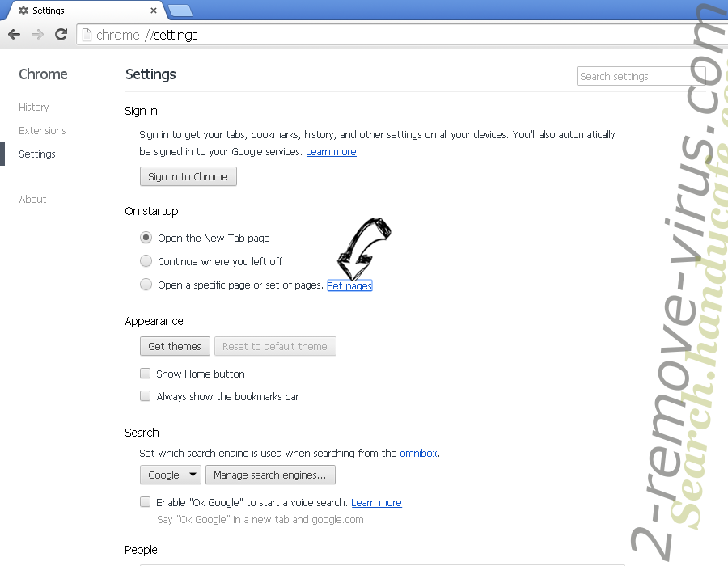
Task: Open the Google search engine dropdown
Action: pos(171,475)
